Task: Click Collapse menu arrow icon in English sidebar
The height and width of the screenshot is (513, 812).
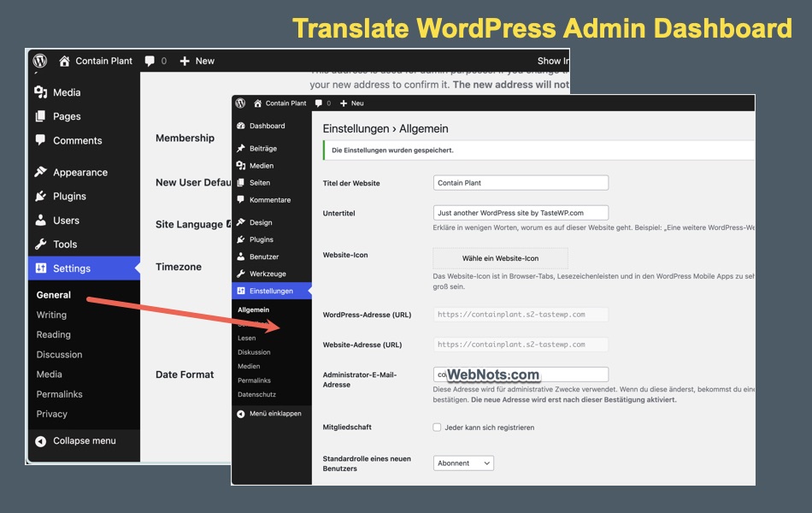Action: 40,441
